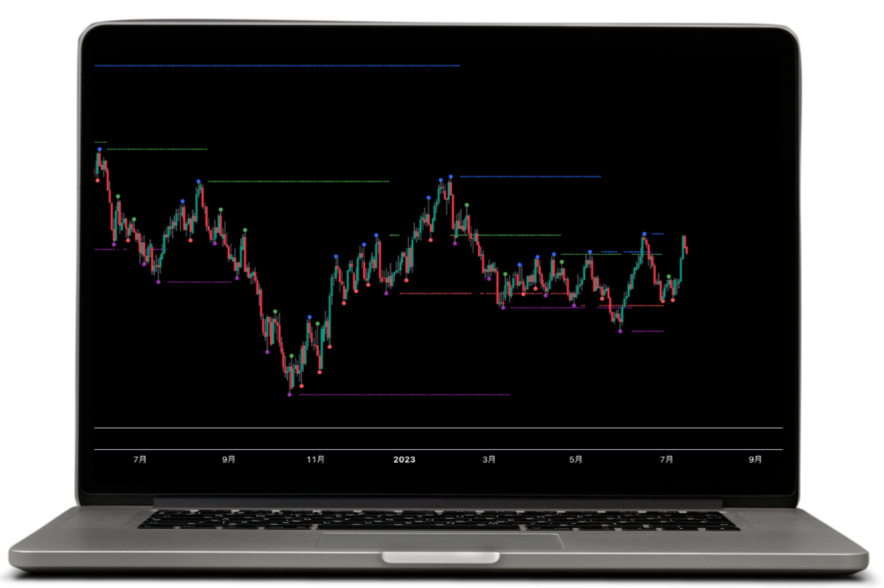Select the 5月 date label
This screenshot has width=884, height=588.
(x=576, y=459)
